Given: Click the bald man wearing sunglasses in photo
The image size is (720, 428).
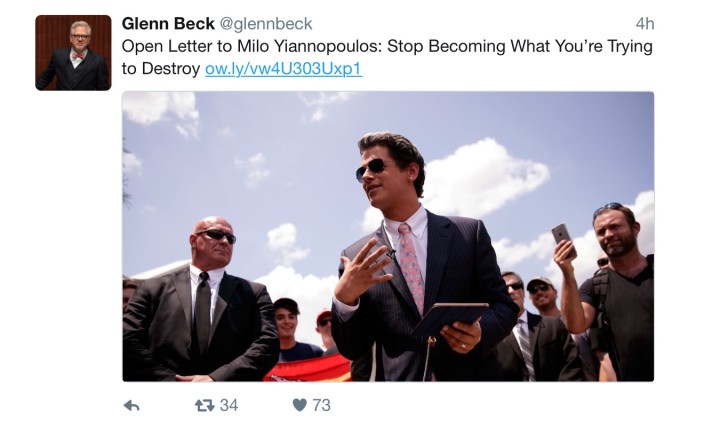Looking at the screenshot, I should (210, 240).
